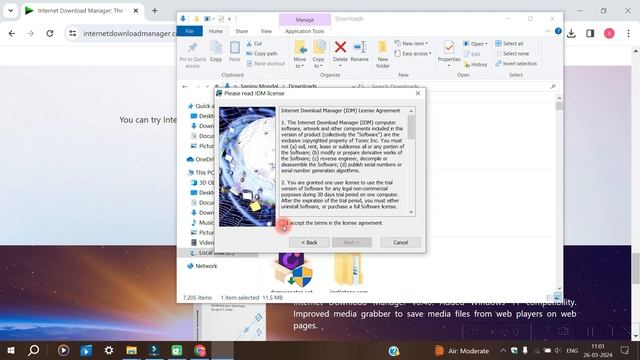Open the File menu in File Explorer
This screenshot has width=640, height=360.
[189, 31]
